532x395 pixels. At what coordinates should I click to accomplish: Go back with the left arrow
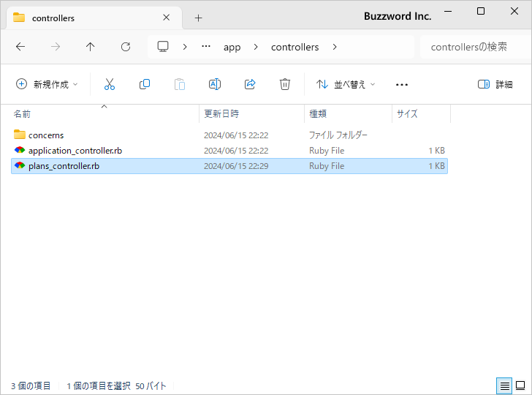(x=20, y=47)
